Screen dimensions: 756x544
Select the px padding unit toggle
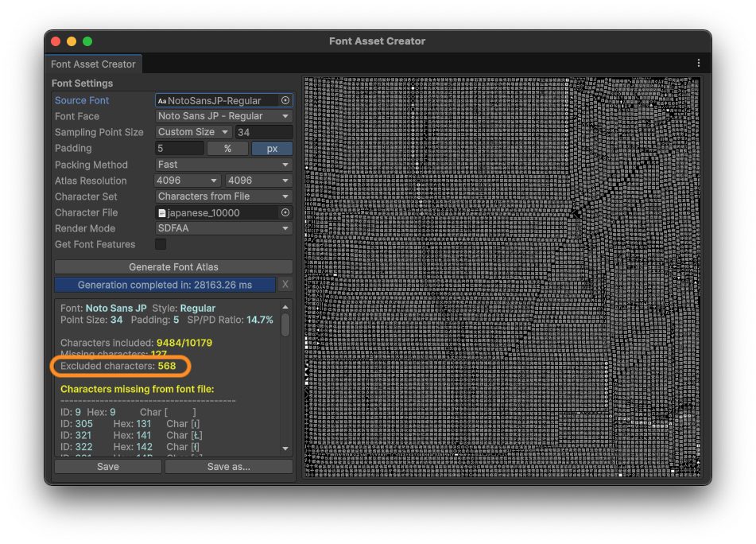click(272, 149)
